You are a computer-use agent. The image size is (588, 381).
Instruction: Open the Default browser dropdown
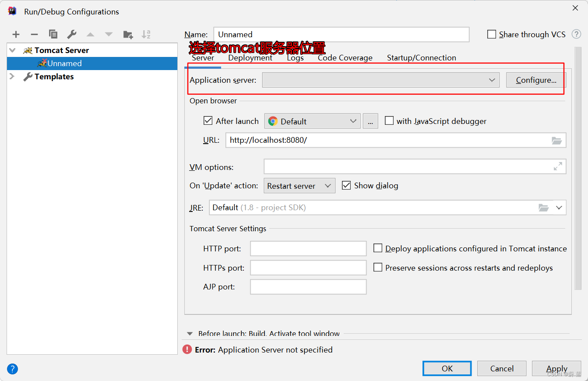click(x=312, y=121)
